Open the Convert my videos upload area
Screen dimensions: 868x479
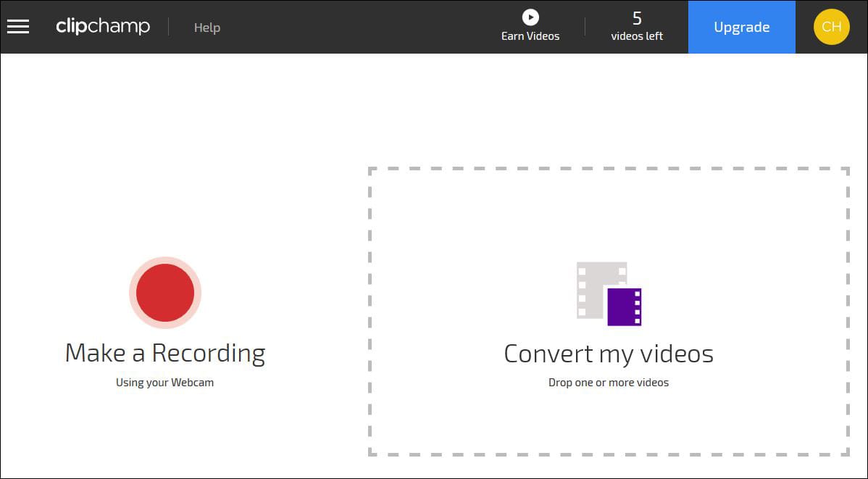pyautogui.click(x=609, y=310)
